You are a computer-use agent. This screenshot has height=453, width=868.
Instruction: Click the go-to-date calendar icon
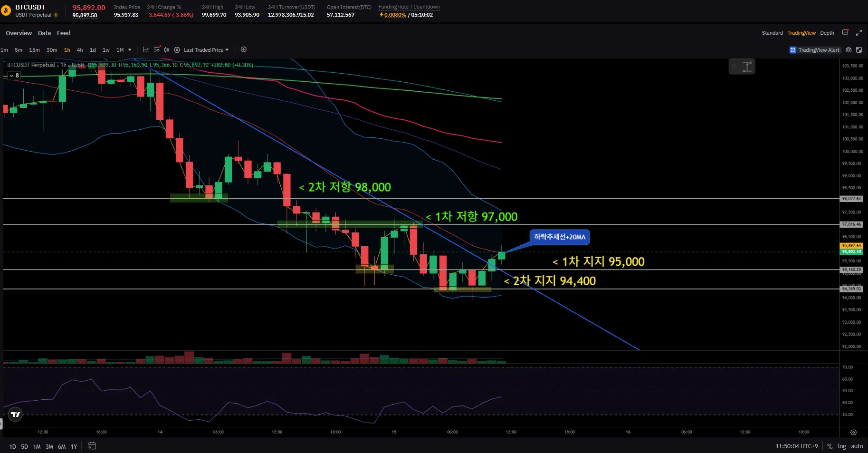click(92, 446)
